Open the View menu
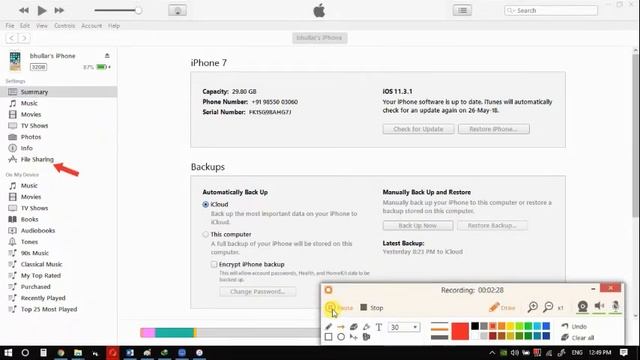 click(x=42, y=26)
